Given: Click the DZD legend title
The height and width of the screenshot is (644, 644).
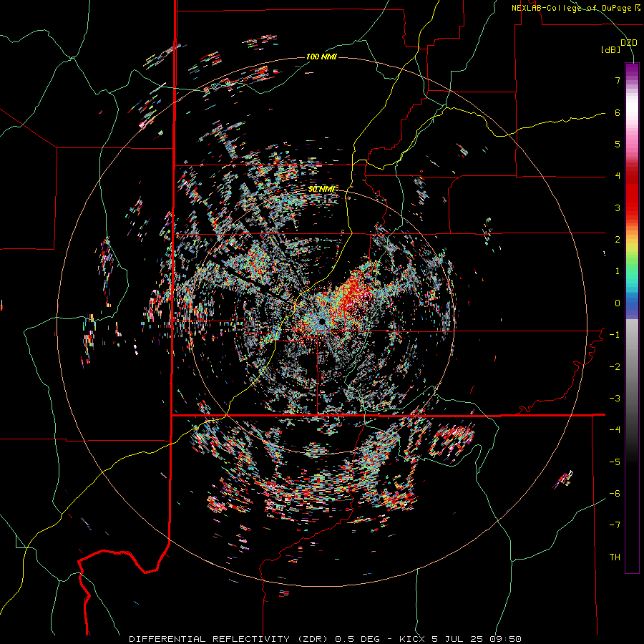Looking at the screenshot, I should [629, 43].
